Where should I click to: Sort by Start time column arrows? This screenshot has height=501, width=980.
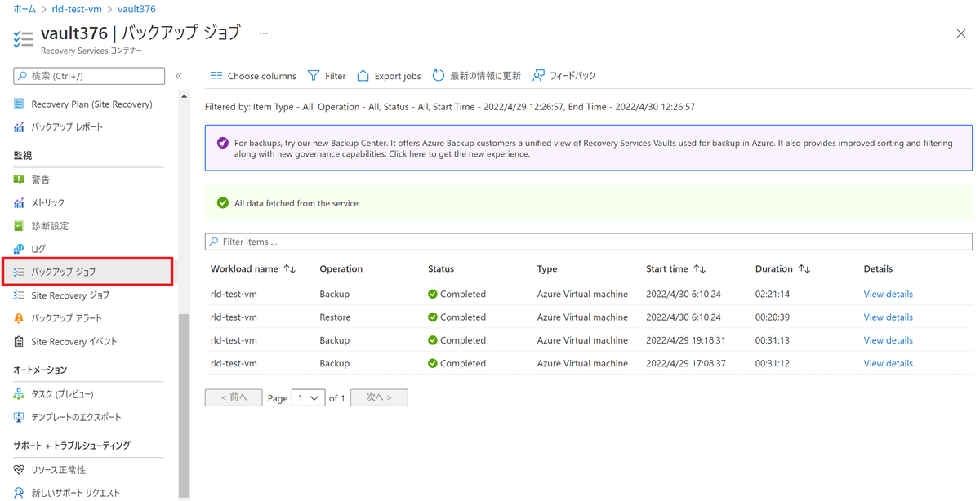point(700,269)
